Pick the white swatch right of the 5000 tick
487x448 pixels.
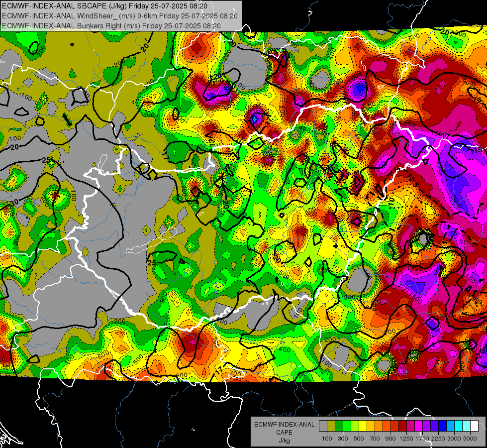coord(474,426)
